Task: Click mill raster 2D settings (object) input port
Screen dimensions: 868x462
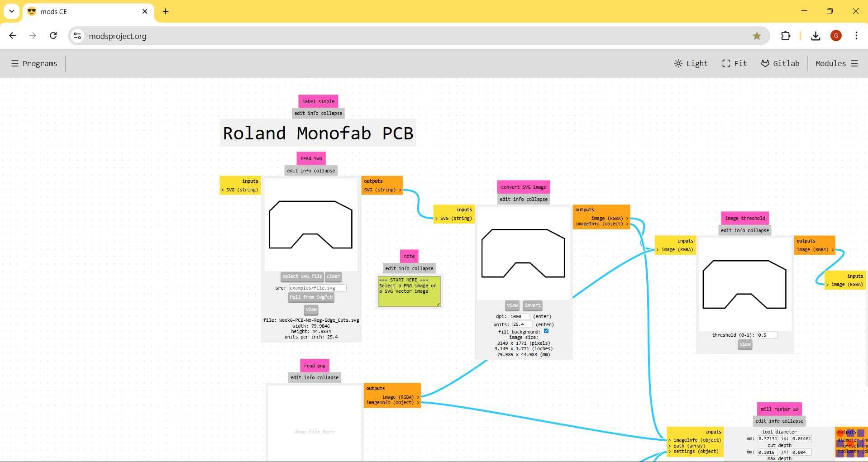Action: [693, 451]
